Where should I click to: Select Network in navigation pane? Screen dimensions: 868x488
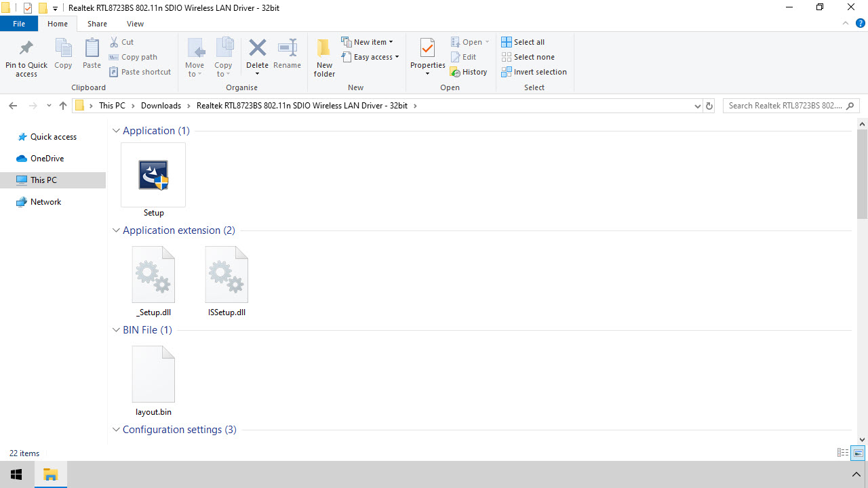(45, 202)
